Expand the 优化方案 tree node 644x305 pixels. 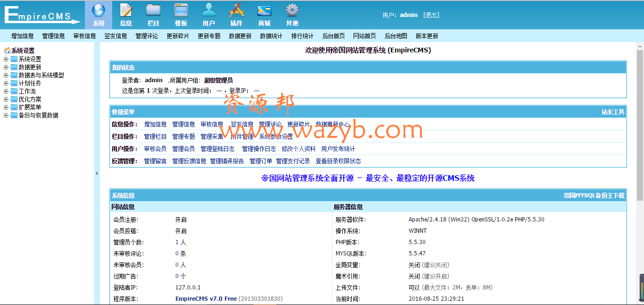click(x=6, y=99)
